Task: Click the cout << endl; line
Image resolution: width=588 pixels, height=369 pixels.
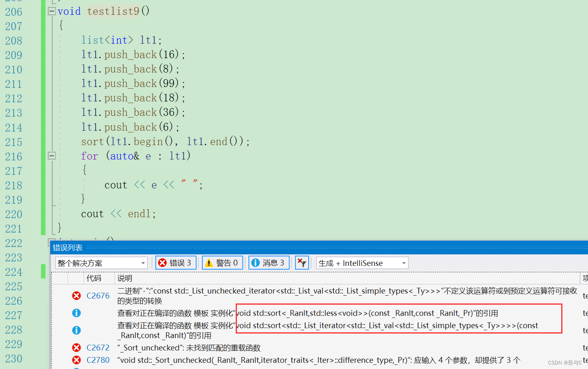Action: 119,214
